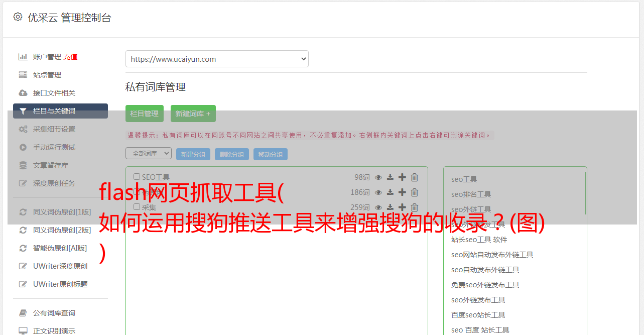View 采集 library keywords with eye icon
The width and height of the screenshot is (644, 335).
pyautogui.click(x=378, y=207)
